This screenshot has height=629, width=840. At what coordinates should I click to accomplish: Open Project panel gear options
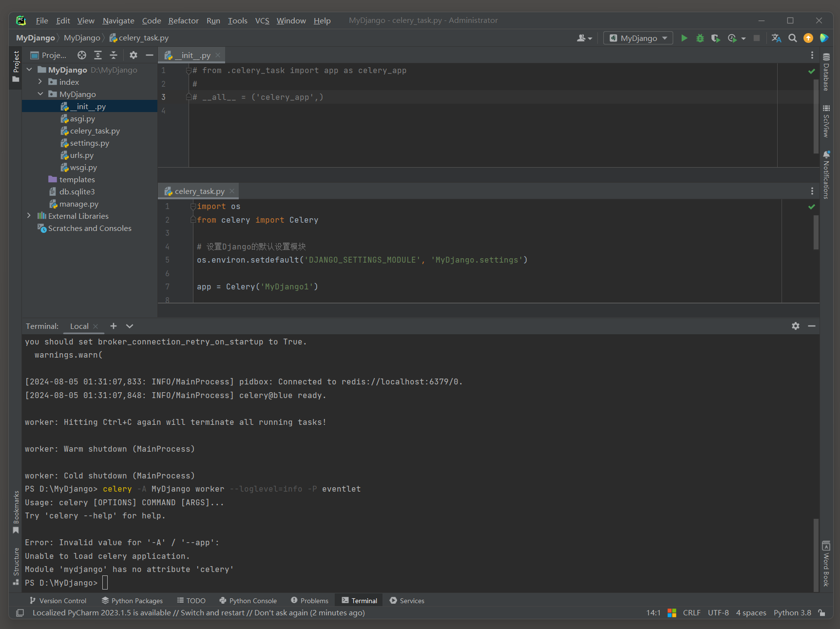coord(134,55)
